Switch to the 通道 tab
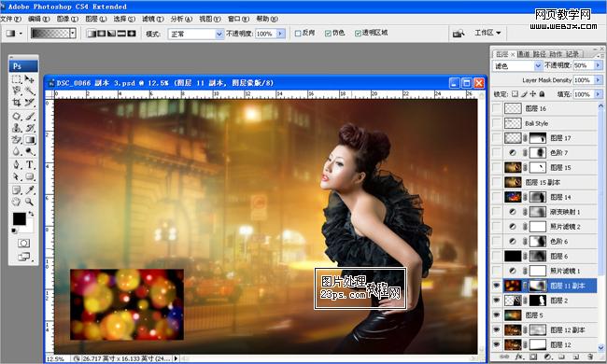Image resolution: width=607 pixels, height=364 pixels. (523, 54)
